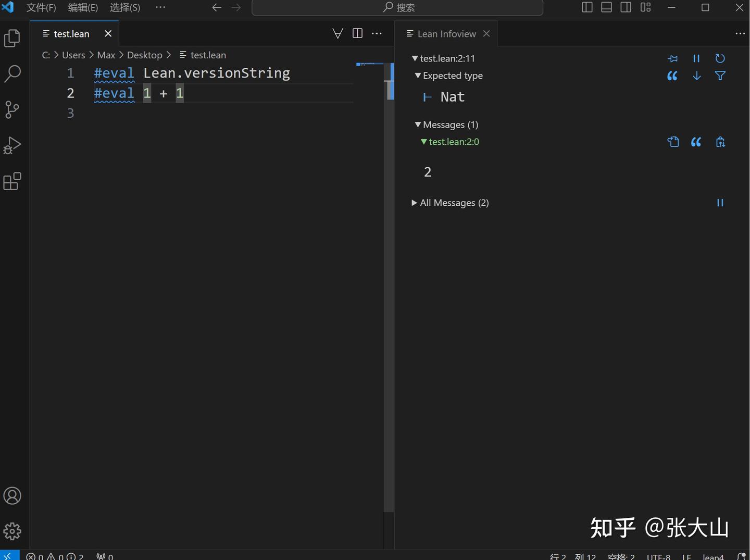The image size is (750, 560).
Task: Pause updating of All Messages
Action: pos(720,203)
